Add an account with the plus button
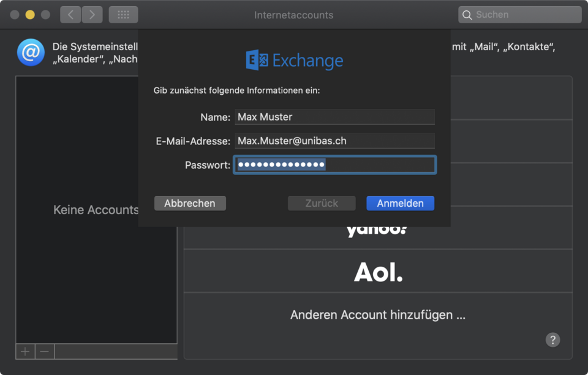The width and height of the screenshot is (588, 375). tap(25, 351)
